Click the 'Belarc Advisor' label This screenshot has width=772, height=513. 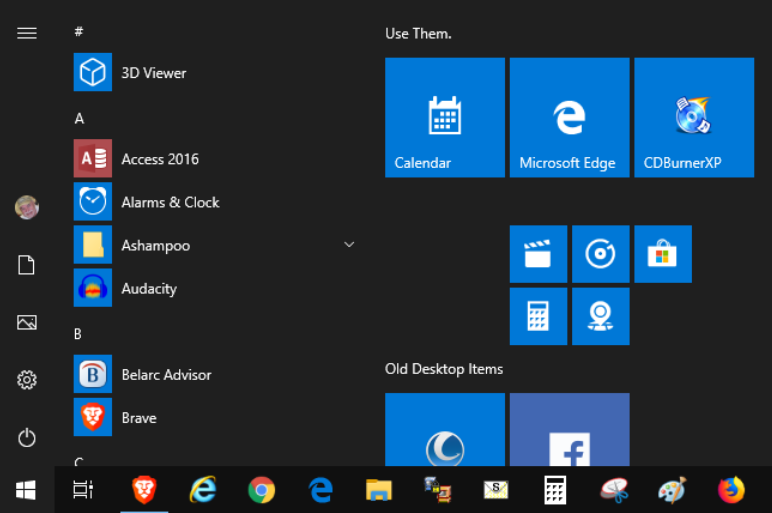(x=166, y=375)
